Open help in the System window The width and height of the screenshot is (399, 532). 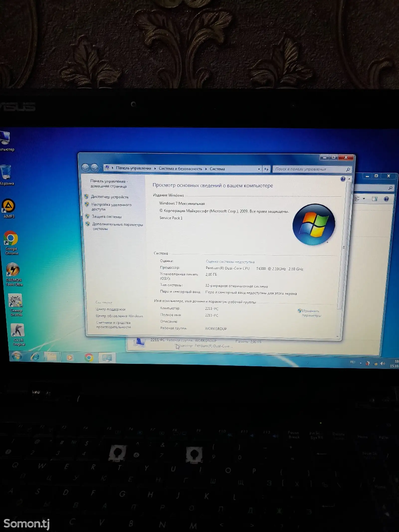point(343,179)
